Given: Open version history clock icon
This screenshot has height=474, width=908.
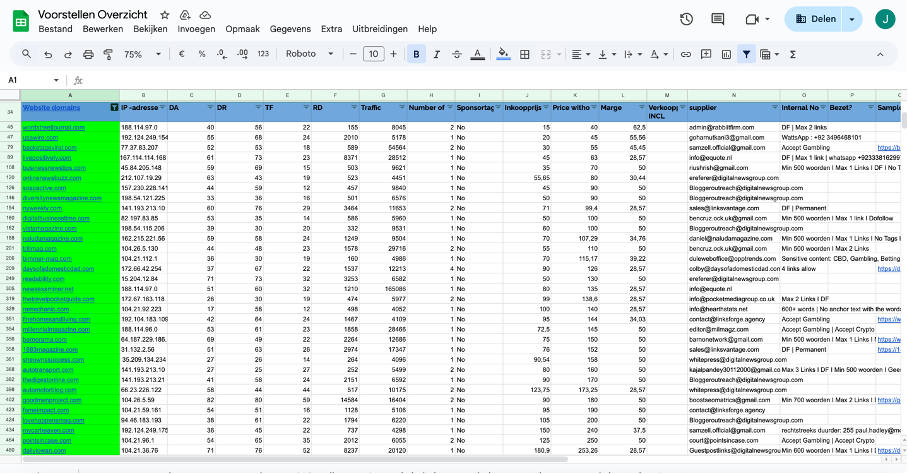Looking at the screenshot, I should [687, 19].
